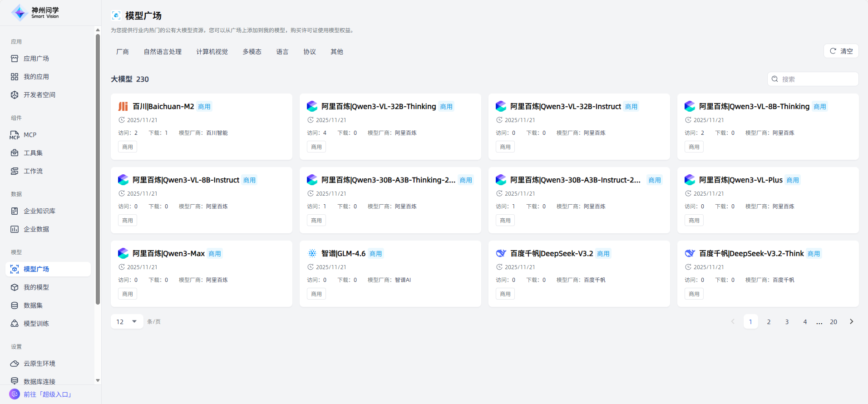Open the 工作流 workflow icon
Viewport: 868px width, 404px height.
15,171
